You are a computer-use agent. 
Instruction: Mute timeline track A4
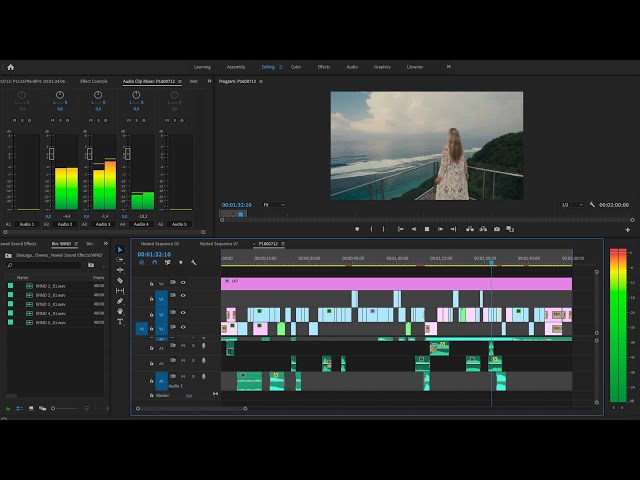tap(183, 361)
